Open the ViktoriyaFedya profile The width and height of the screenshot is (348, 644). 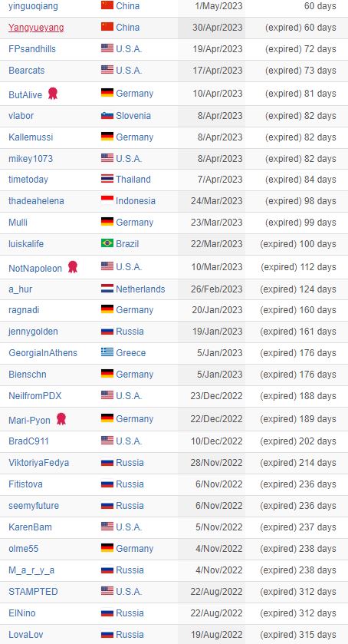[x=38, y=463]
